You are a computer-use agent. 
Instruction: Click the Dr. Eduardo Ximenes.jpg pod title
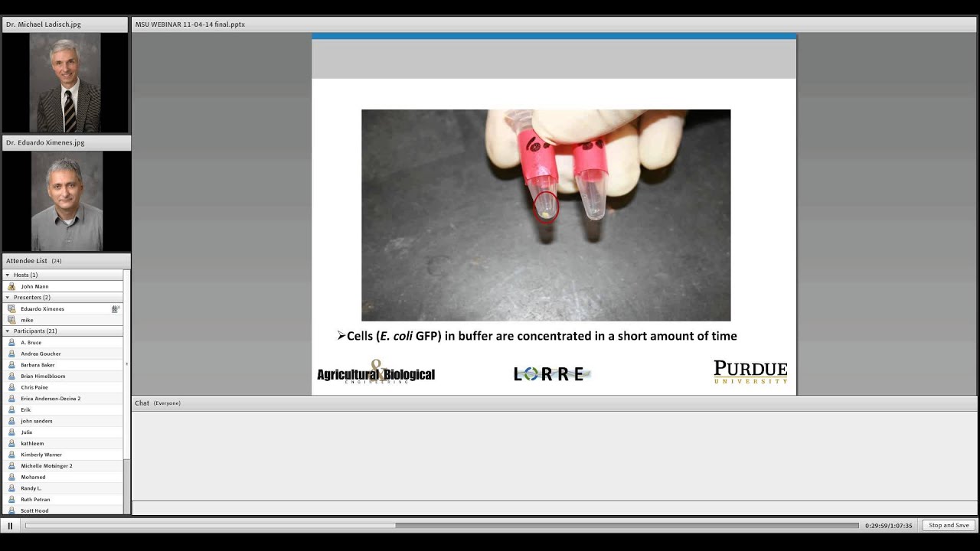[45, 142]
